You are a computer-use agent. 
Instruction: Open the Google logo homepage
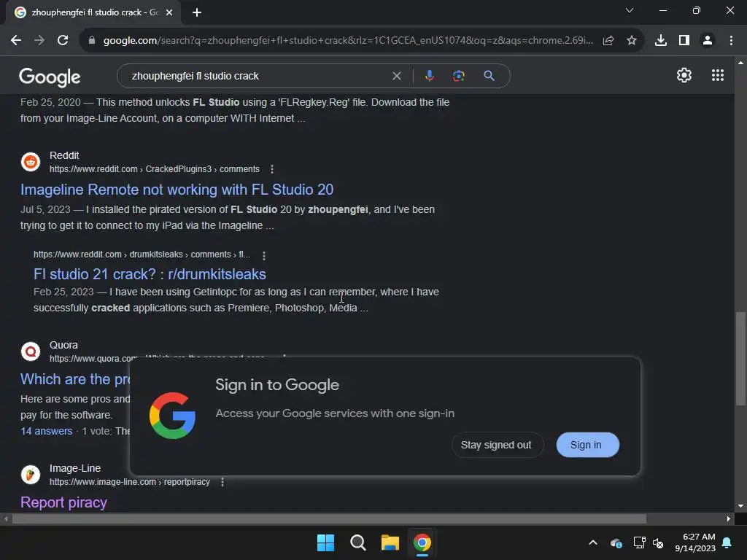(50, 77)
